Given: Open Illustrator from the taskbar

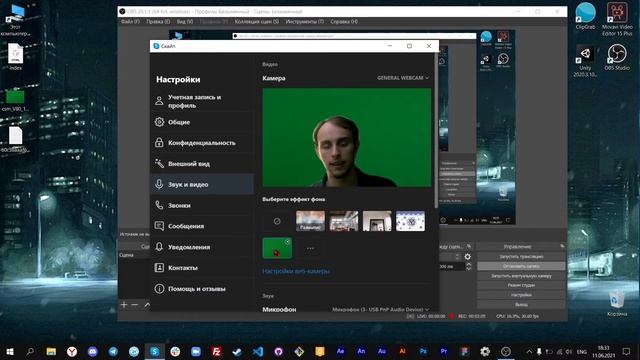Looking at the screenshot, I should coord(402,351).
